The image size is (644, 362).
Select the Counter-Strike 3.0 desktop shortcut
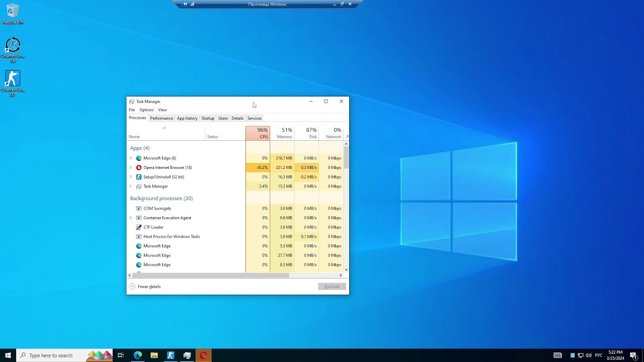pos(13,83)
